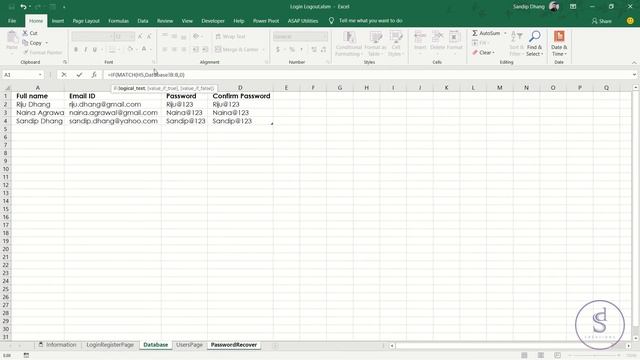Open Format as Table gallery
The width and height of the screenshot is (640, 360).
click(x=375, y=43)
